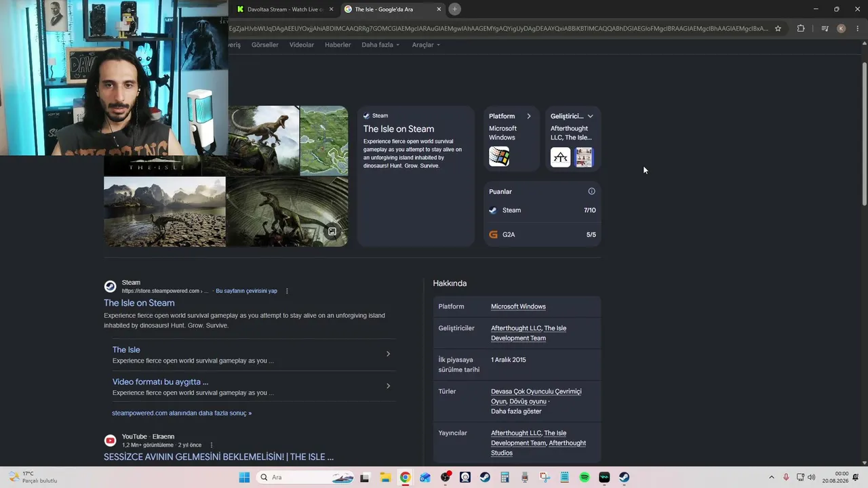Screen dimensions: 868x488
Task: Click the Afterthought LLC logo thumbnail
Action: tap(560, 157)
